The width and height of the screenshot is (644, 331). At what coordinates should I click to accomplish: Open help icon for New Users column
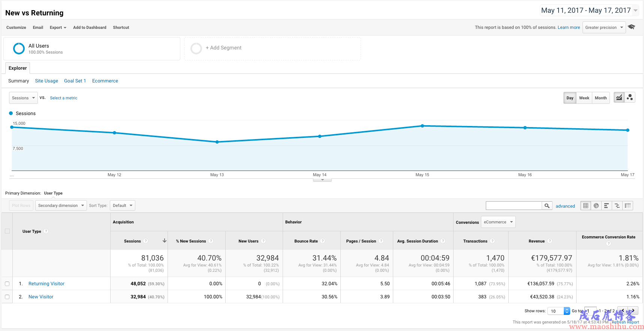264,241
